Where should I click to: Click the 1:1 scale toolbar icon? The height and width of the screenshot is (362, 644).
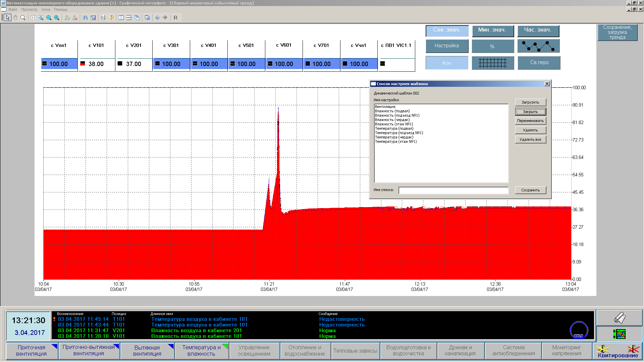tap(33, 18)
